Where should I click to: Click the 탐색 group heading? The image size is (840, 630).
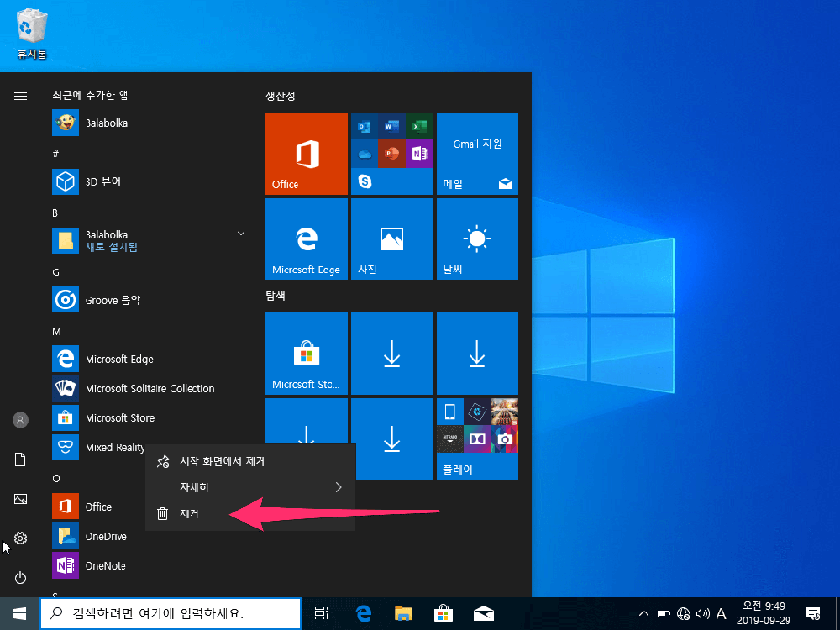point(276,296)
